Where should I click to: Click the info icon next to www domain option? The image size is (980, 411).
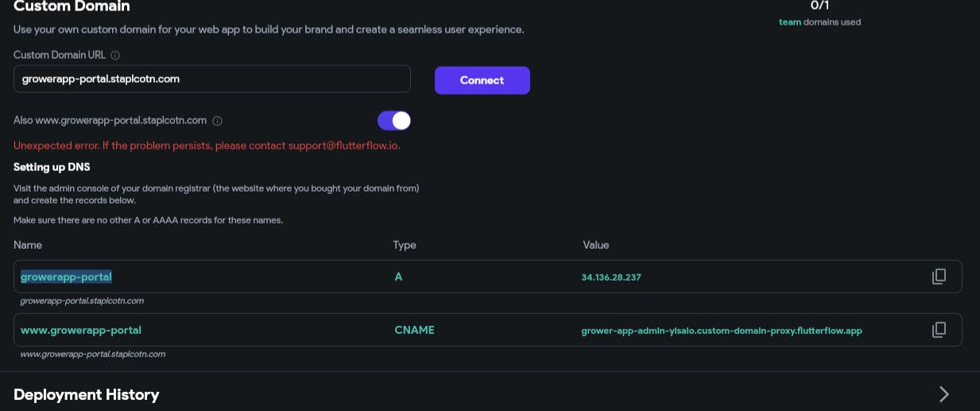(x=218, y=121)
